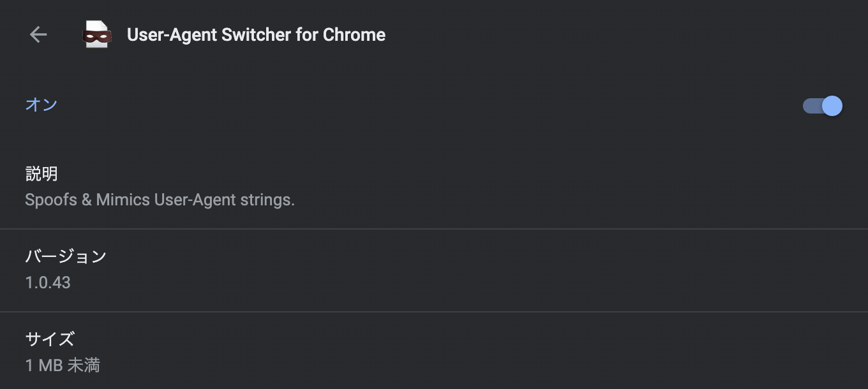This screenshot has width=868, height=389.
Task: Click the version number 1.0.43
Action: pos(46,283)
